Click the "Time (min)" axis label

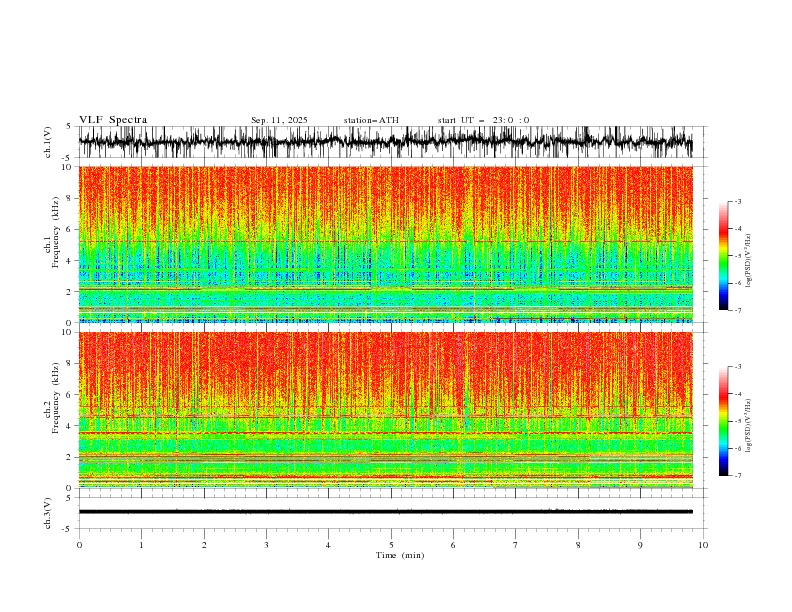pos(400,555)
